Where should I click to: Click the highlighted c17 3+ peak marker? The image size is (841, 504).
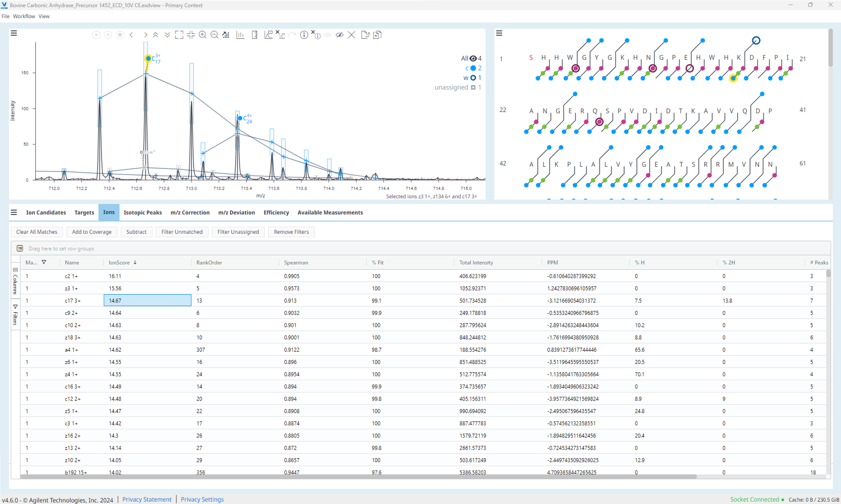point(148,58)
